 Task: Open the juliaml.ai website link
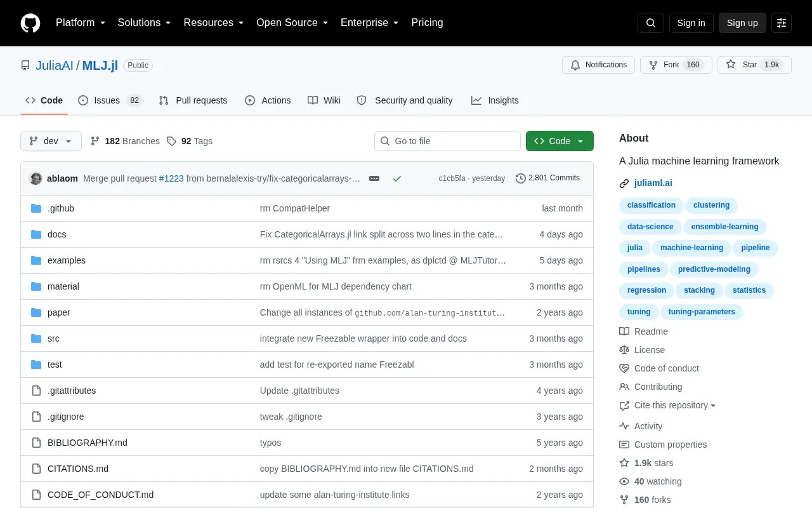[x=653, y=184]
